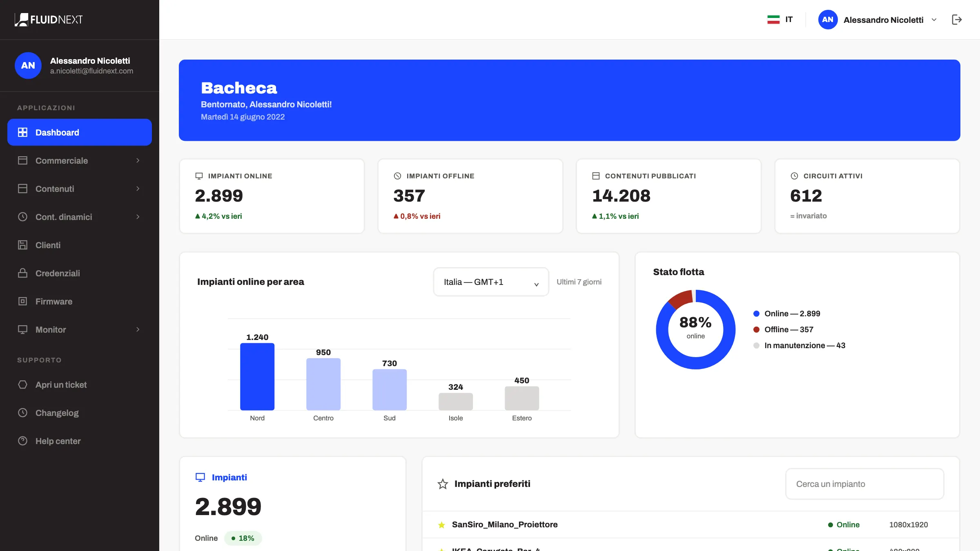
Task: Click the Ultimi 7 giorni label
Action: pyautogui.click(x=579, y=282)
